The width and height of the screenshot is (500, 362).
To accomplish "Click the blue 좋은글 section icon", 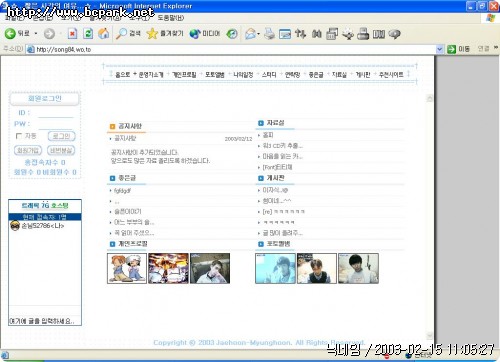I will point(112,178).
